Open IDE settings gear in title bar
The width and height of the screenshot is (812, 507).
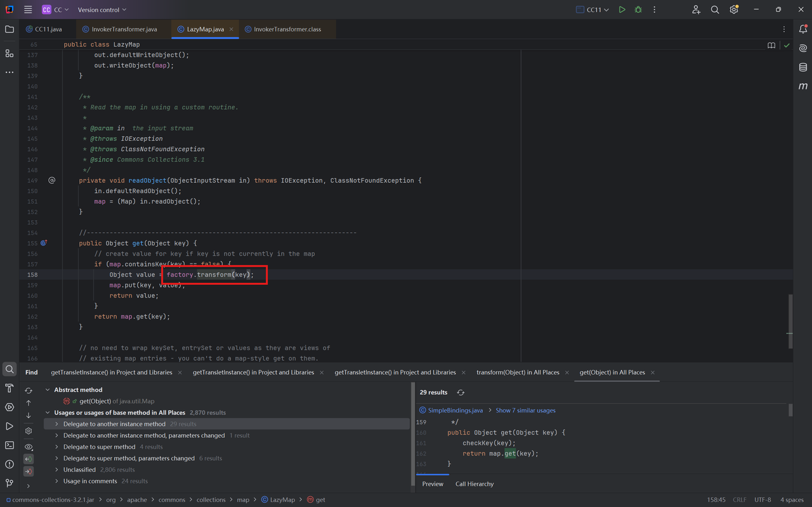point(734,10)
